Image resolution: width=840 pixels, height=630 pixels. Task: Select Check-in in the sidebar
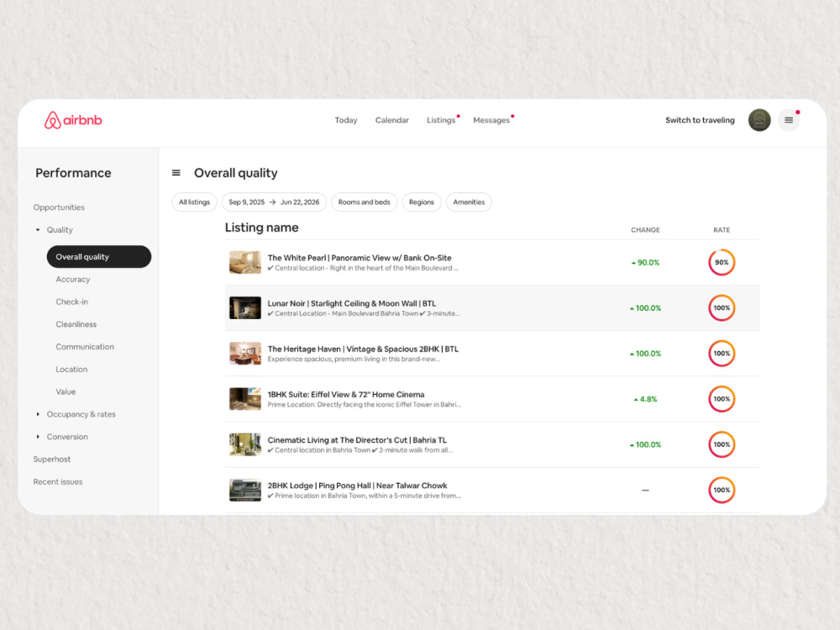point(71,302)
